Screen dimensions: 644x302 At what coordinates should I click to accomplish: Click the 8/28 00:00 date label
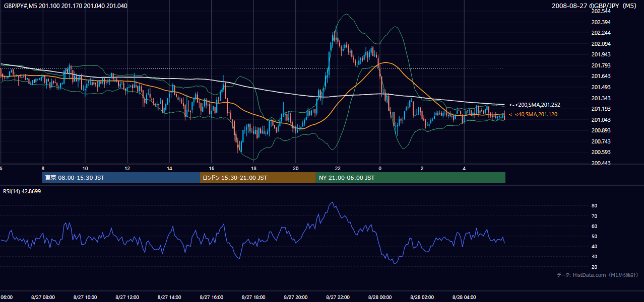point(380,297)
